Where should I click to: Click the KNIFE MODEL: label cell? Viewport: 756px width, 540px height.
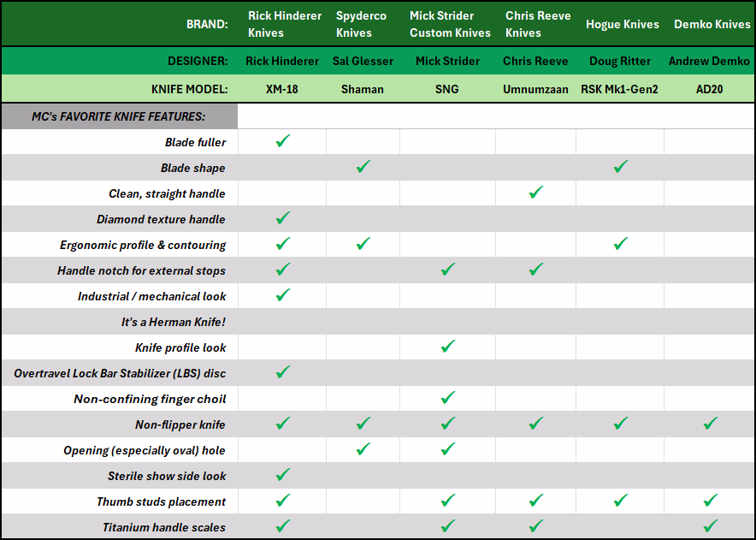[x=189, y=89]
